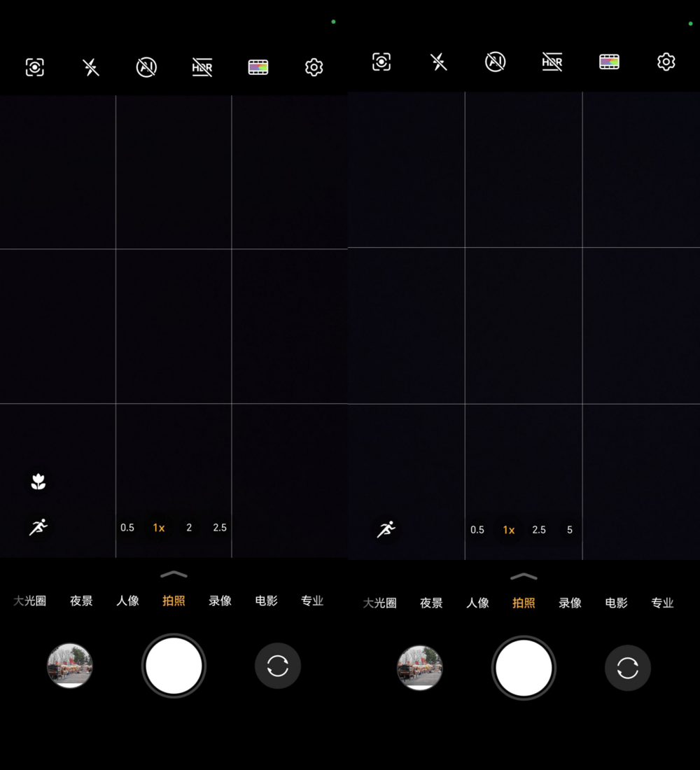Switch to 人像 mode in right screen
Viewport: 700px width, 770px height.
tap(477, 603)
